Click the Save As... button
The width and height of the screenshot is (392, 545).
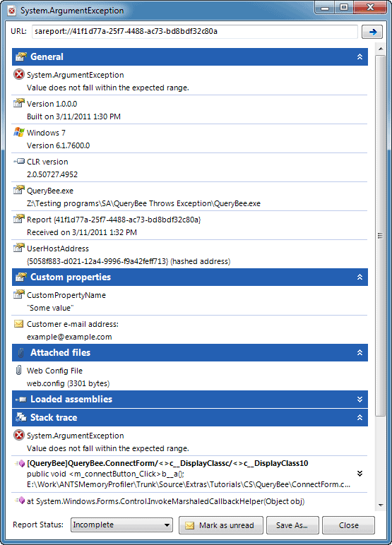292,525
